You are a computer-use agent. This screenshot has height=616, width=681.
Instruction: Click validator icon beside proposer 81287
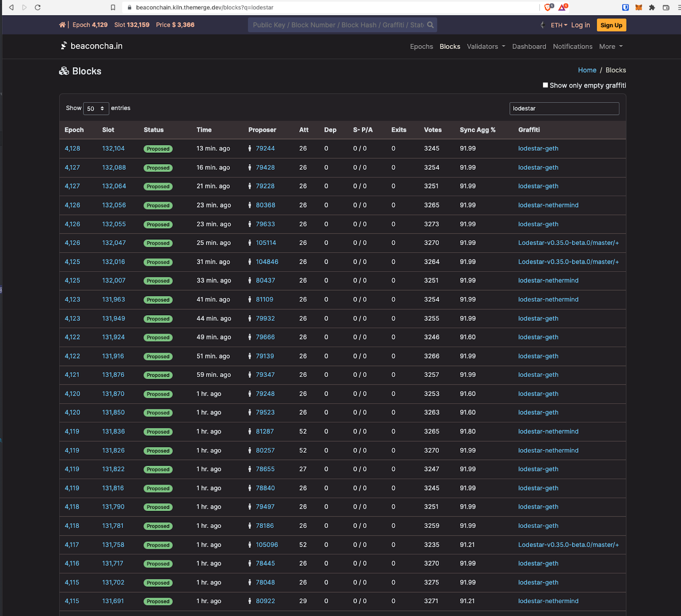click(x=250, y=431)
